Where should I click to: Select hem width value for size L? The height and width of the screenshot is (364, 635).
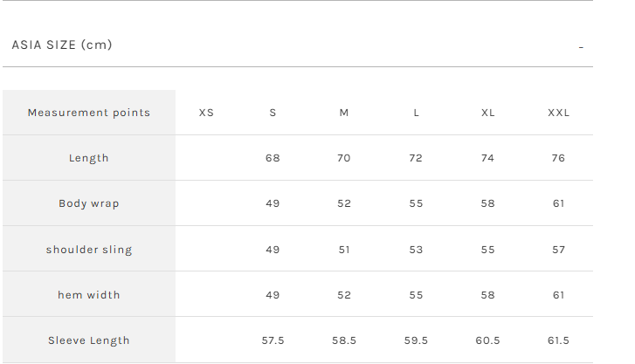[416, 295]
